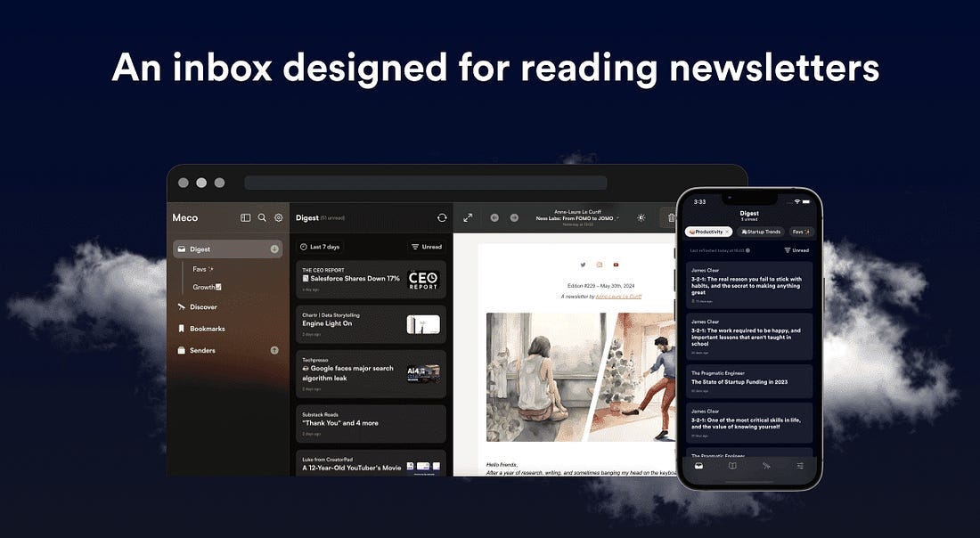The width and height of the screenshot is (980, 538).
Task: Open the Growth group in the sidebar
Action: pyautogui.click(x=207, y=288)
